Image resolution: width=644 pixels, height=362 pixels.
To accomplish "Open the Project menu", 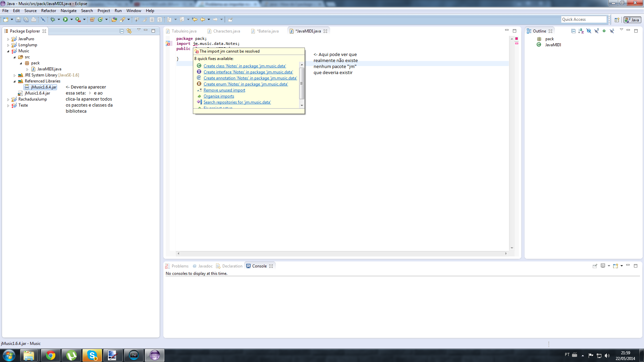I will point(104,11).
